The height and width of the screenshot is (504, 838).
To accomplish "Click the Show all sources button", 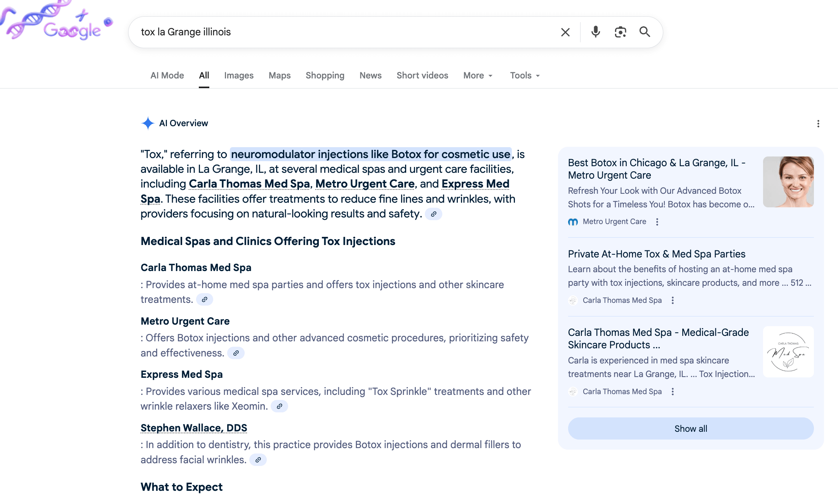I will coord(691,429).
